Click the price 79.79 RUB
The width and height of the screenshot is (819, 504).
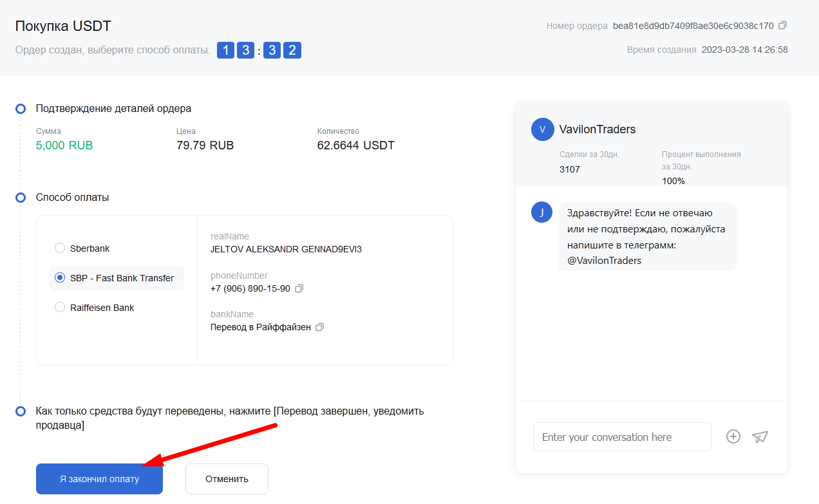205,145
